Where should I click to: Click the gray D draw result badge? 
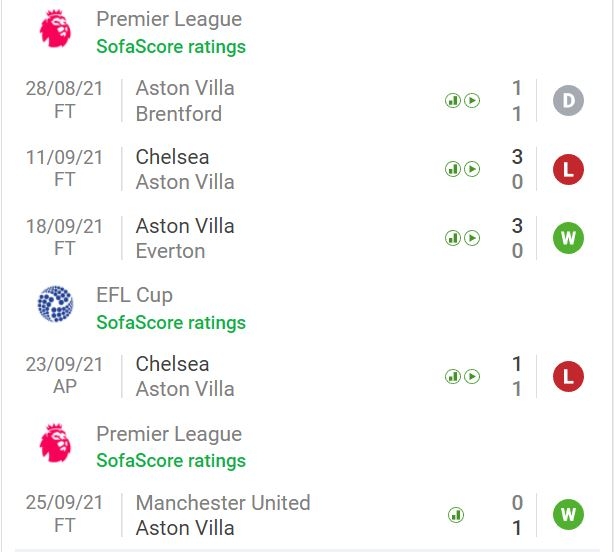click(x=568, y=101)
